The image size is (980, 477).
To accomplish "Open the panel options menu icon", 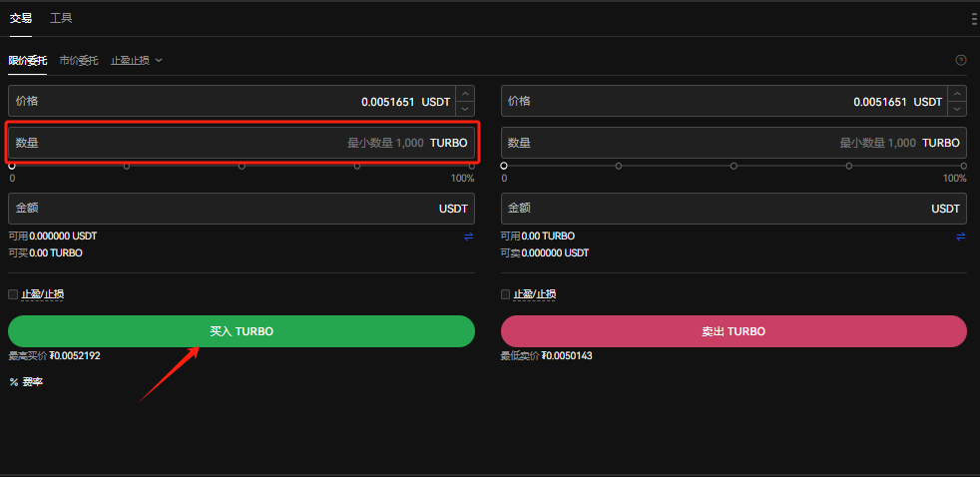I will [973, 18].
